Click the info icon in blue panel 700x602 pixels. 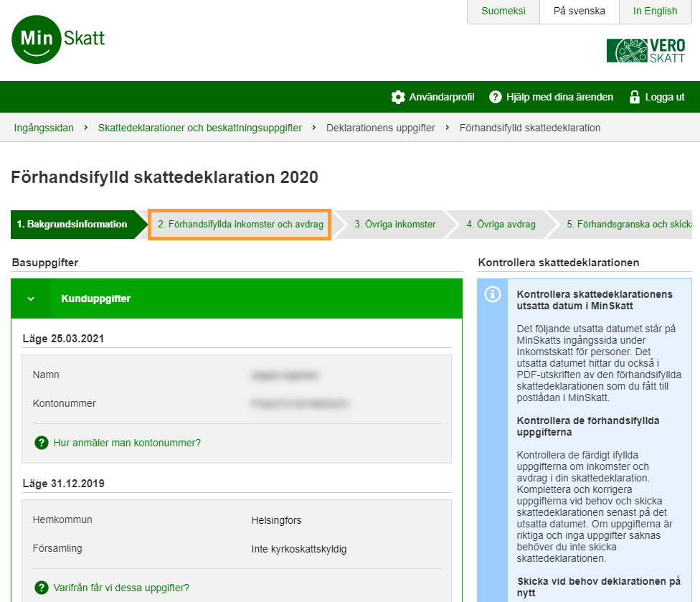click(493, 295)
